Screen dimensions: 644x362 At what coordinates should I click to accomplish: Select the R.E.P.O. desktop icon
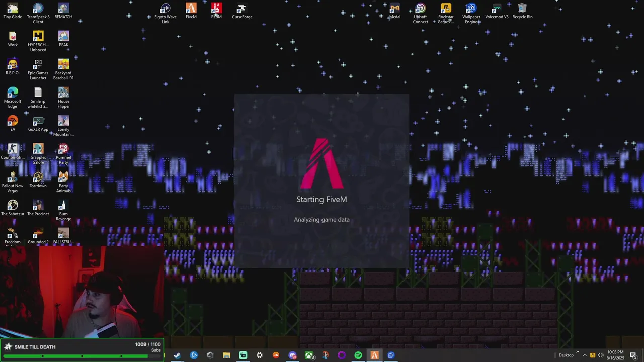(x=13, y=67)
